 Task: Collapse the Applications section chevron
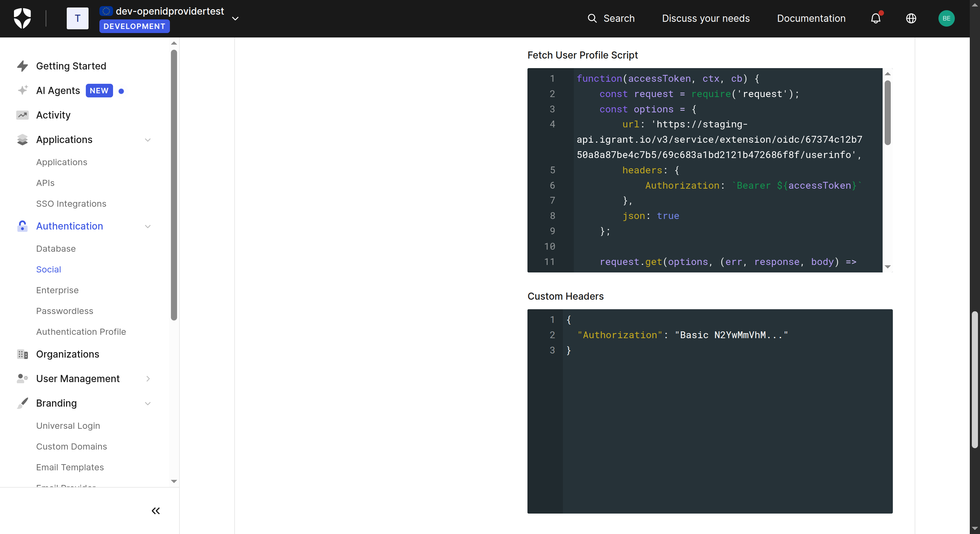147,140
